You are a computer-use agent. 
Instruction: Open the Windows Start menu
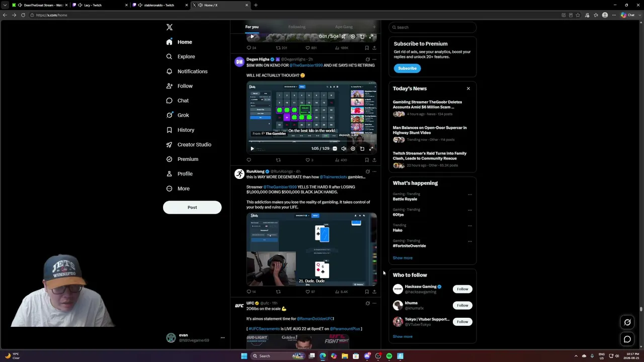244,356
